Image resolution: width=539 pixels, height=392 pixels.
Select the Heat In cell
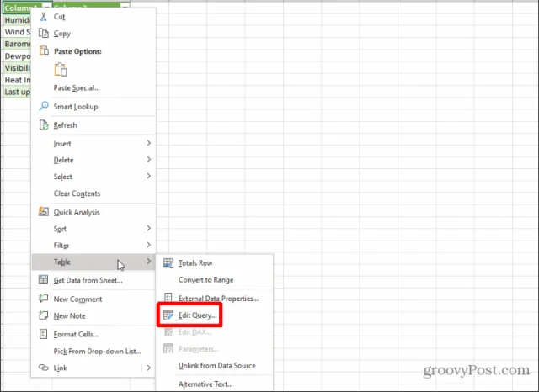17,80
